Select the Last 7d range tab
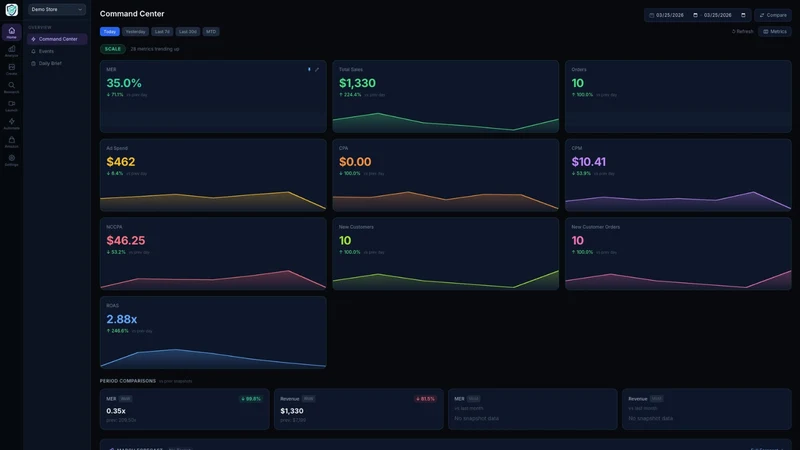The height and width of the screenshot is (450, 800). tap(162, 32)
